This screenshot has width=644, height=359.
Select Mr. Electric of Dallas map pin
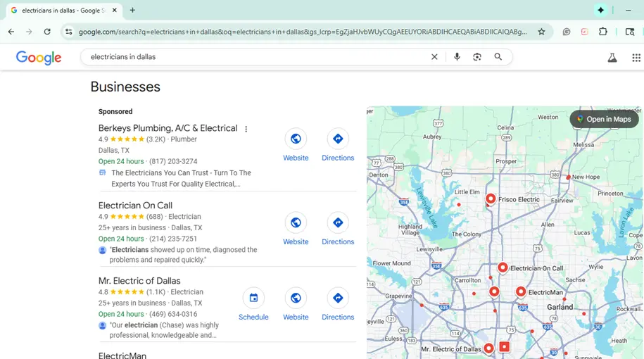[x=488, y=348]
